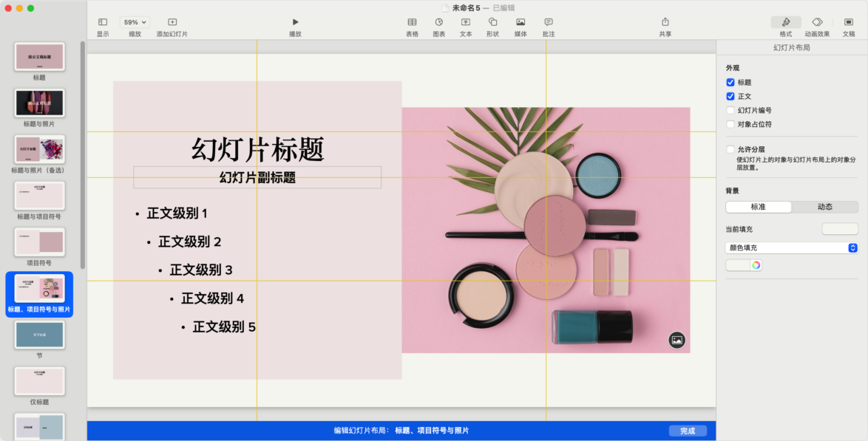Open the 文稿 document panel icon
The image size is (868, 441).
[x=849, y=22]
